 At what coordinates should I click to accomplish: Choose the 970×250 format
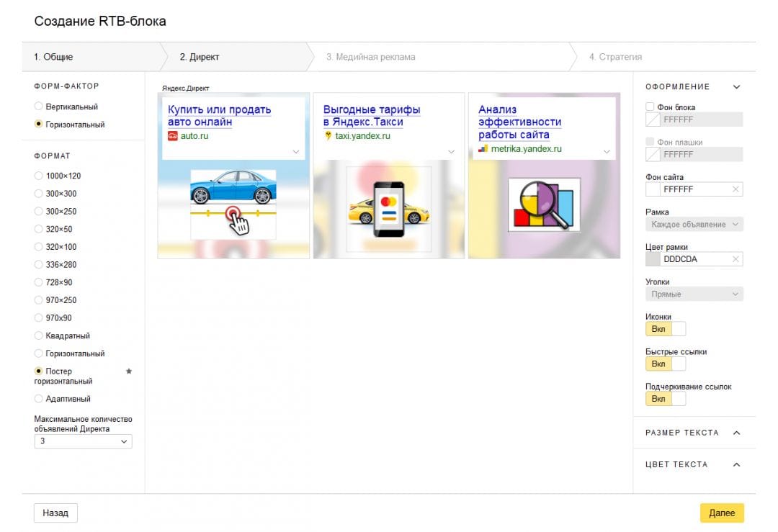click(x=38, y=300)
